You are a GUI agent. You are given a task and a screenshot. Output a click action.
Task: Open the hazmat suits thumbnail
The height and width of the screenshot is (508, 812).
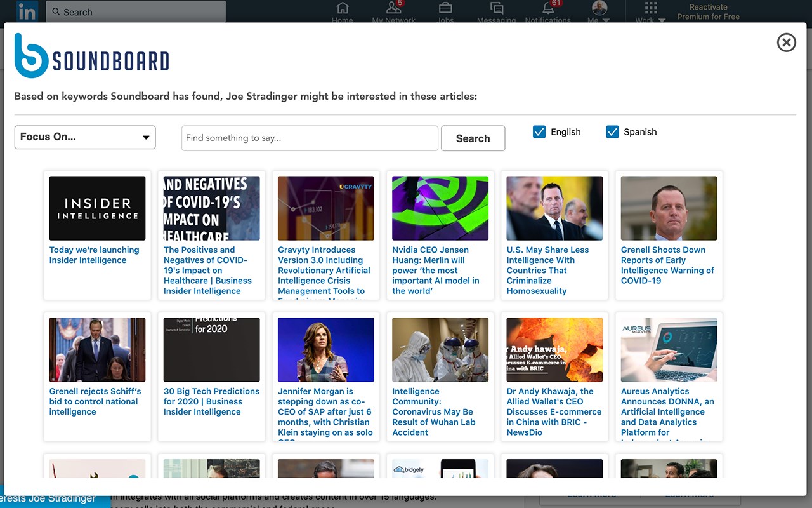[x=440, y=350]
